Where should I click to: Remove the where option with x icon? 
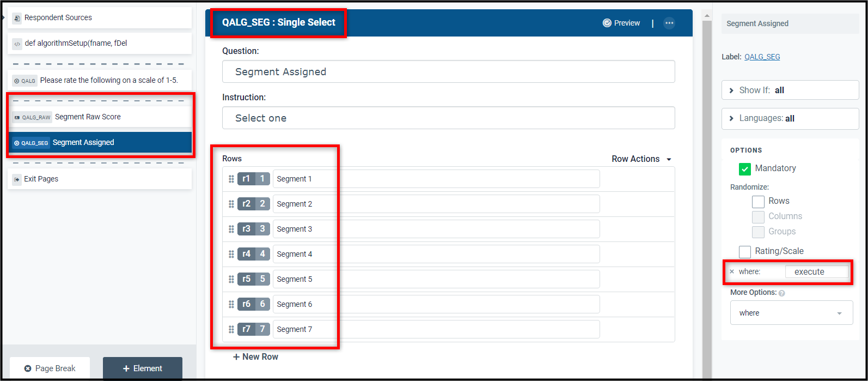coord(732,271)
